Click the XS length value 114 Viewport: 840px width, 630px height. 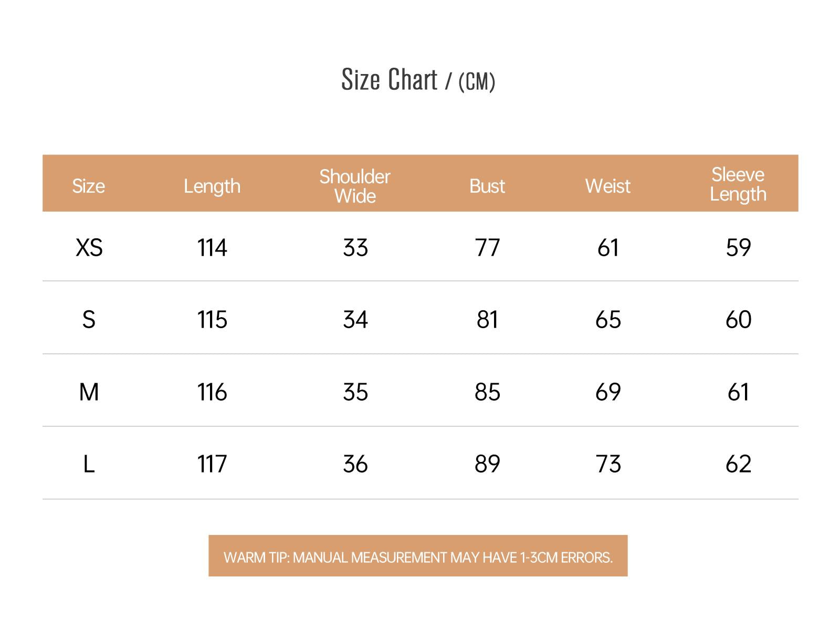[212, 247]
